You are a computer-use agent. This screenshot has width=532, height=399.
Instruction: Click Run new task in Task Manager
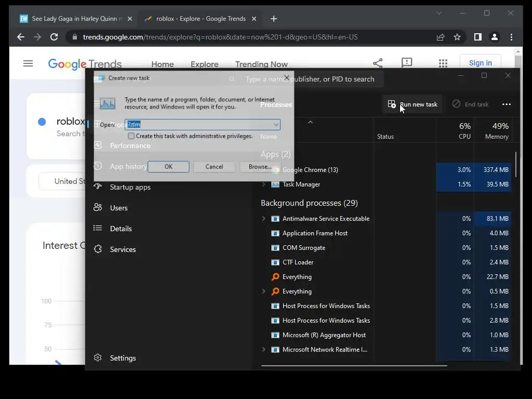click(x=413, y=104)
